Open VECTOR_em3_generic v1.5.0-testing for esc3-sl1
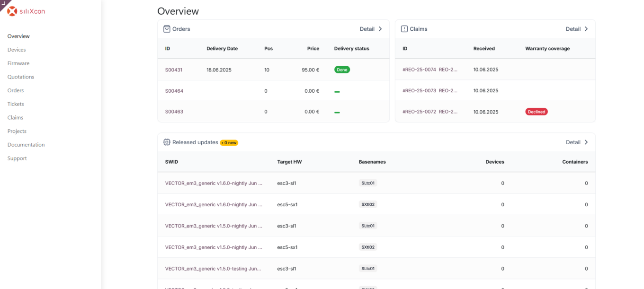 click(213, 268)
